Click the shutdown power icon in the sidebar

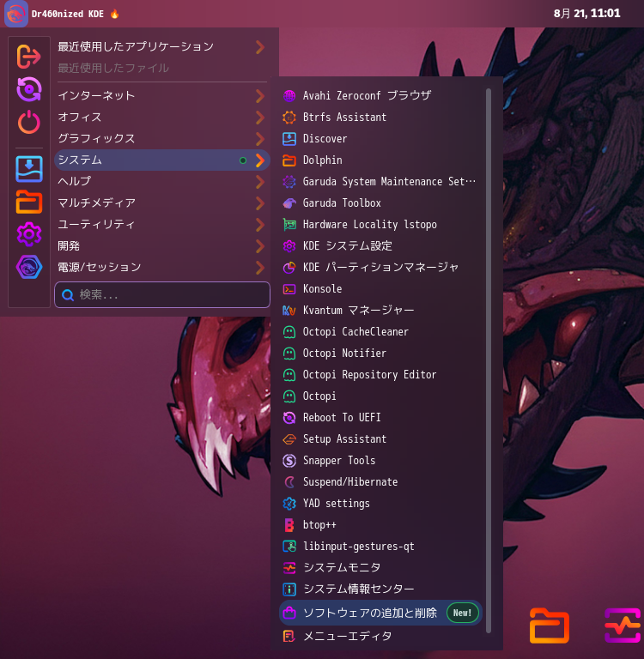pos(28,123)
